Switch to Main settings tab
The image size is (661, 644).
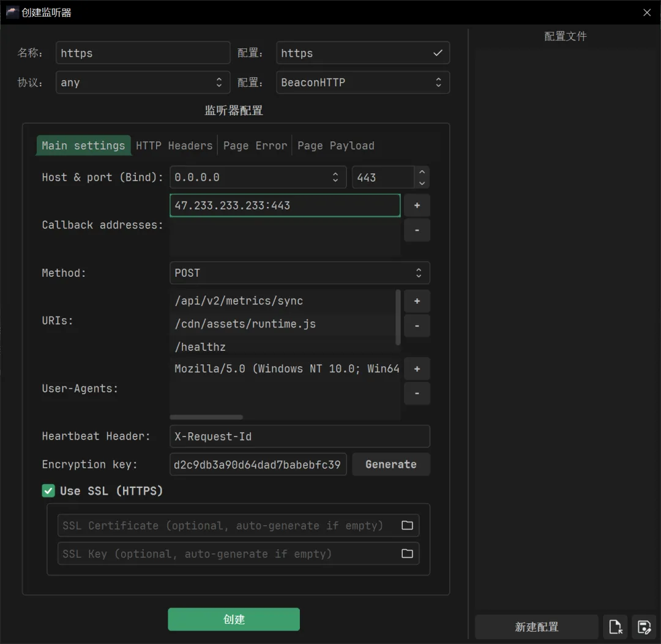tap(83, 146)
